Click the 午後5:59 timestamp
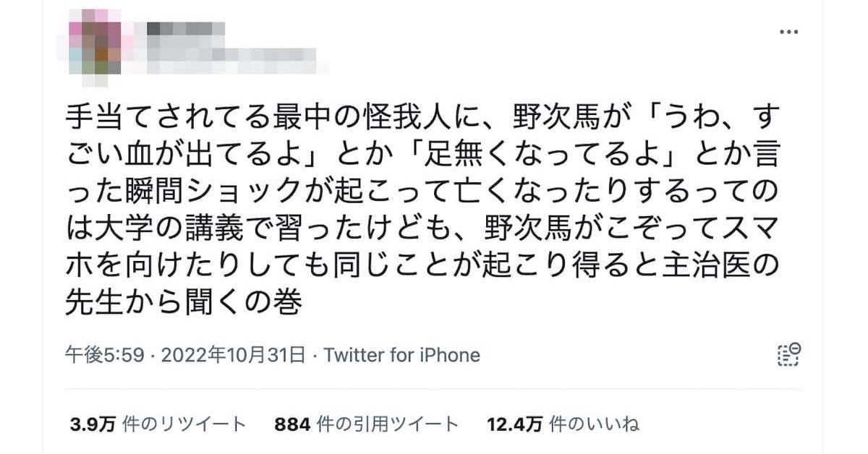 click(x=106, y=356)
